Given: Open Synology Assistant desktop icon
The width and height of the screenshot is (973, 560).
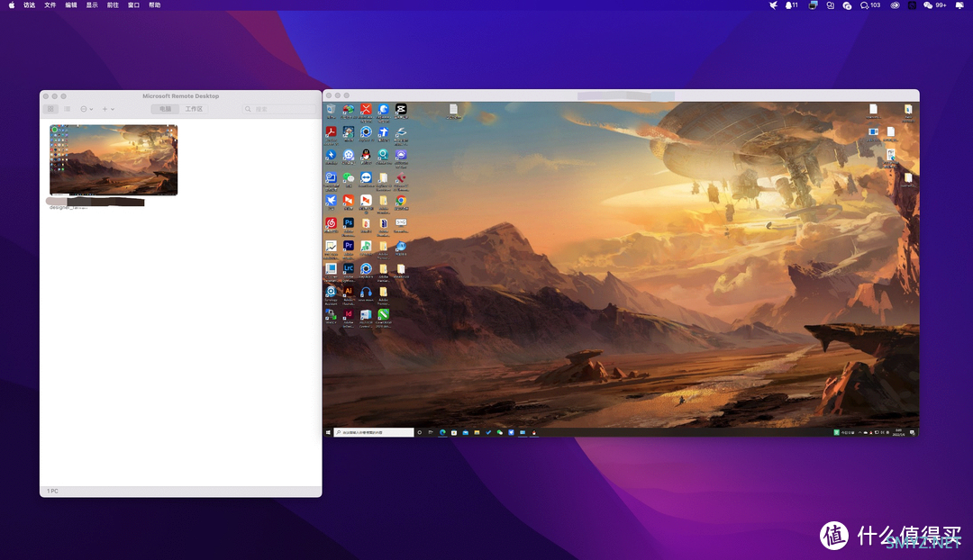Looking at the screenshot, I should pos(331,292).
